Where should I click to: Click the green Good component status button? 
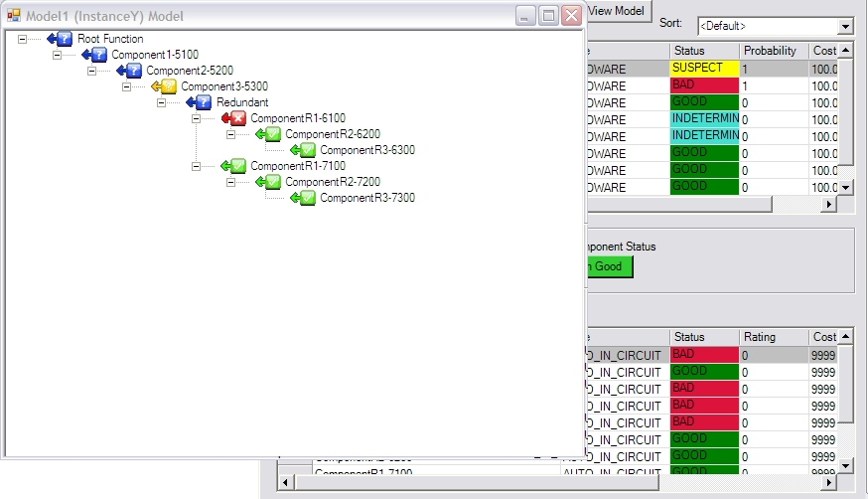coord(609,266)
